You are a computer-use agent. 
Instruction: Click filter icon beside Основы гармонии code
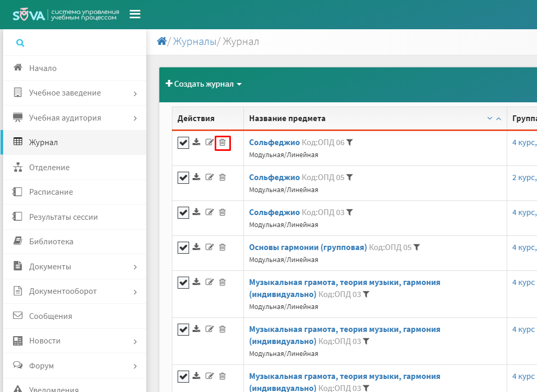(x=416, y=247)
